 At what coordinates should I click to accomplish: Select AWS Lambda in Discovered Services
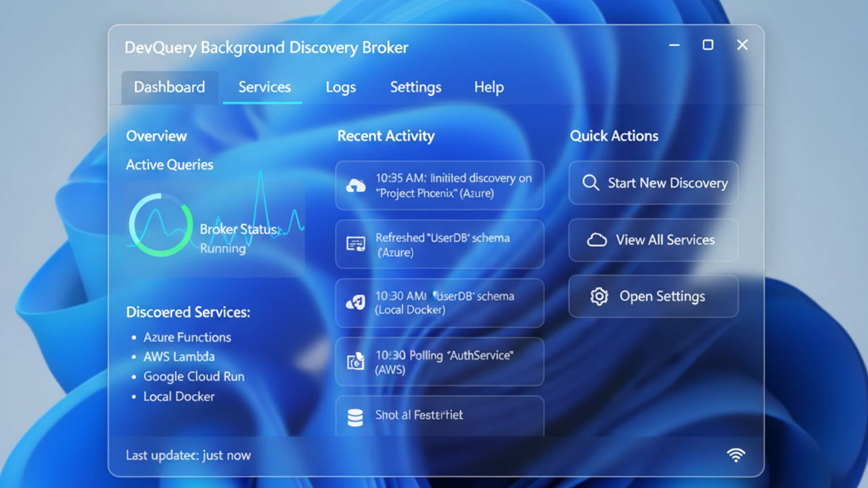(179, 357)
